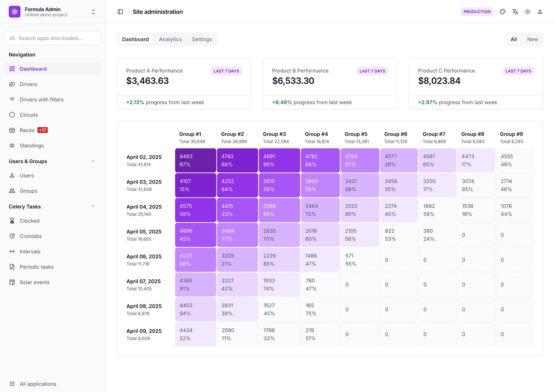
Task: Toggle light/dark mode sun icon
Action: (x=528, y=12)
